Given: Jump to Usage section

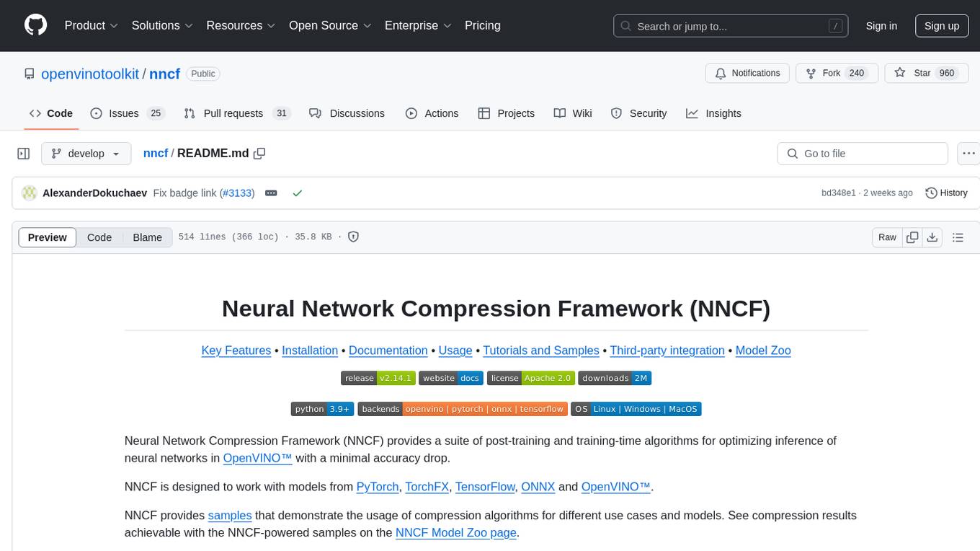Looking at the screenshot, I should tap(455, 351).
